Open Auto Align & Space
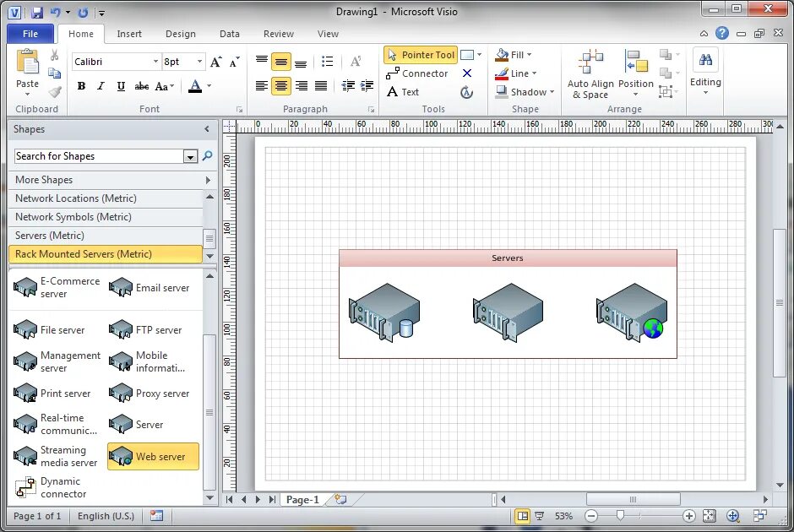 [x=590, y=74]
